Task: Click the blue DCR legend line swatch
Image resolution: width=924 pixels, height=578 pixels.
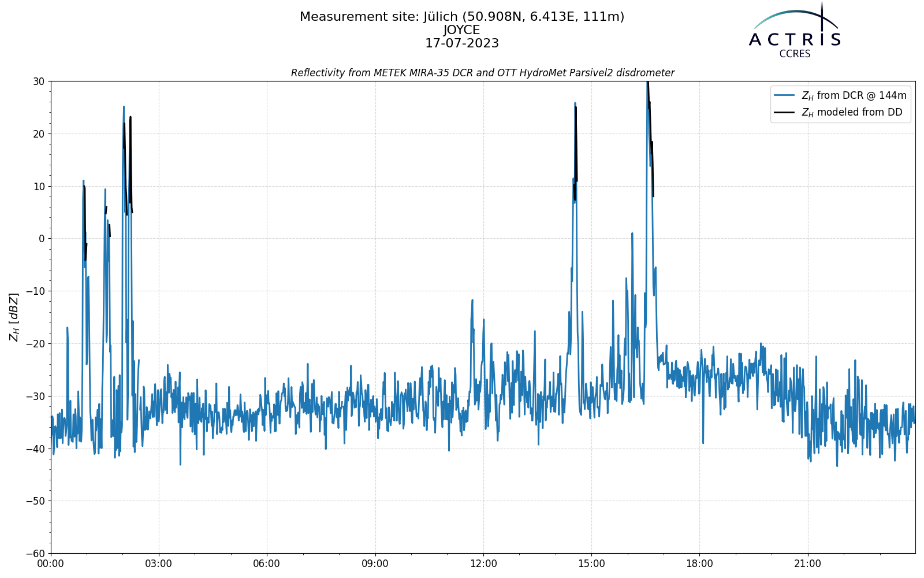Action: (x=785, y=95)
